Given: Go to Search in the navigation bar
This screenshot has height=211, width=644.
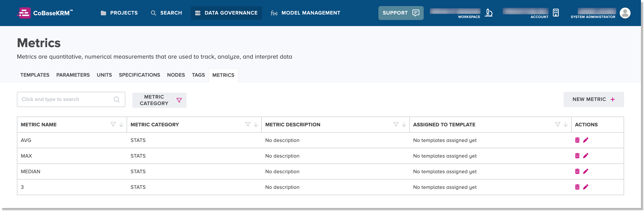Looking at the screenshot, I should (x=166, y=13).
